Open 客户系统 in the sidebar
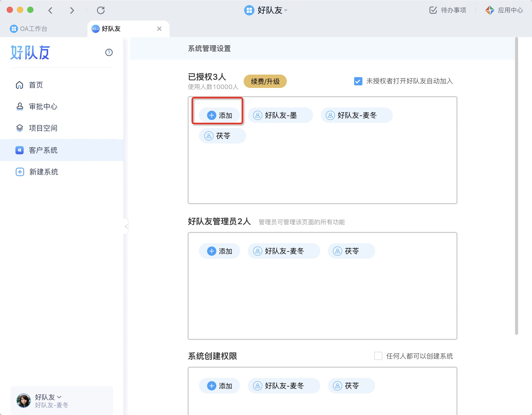 pyautogui.click(x=62, y=150)
